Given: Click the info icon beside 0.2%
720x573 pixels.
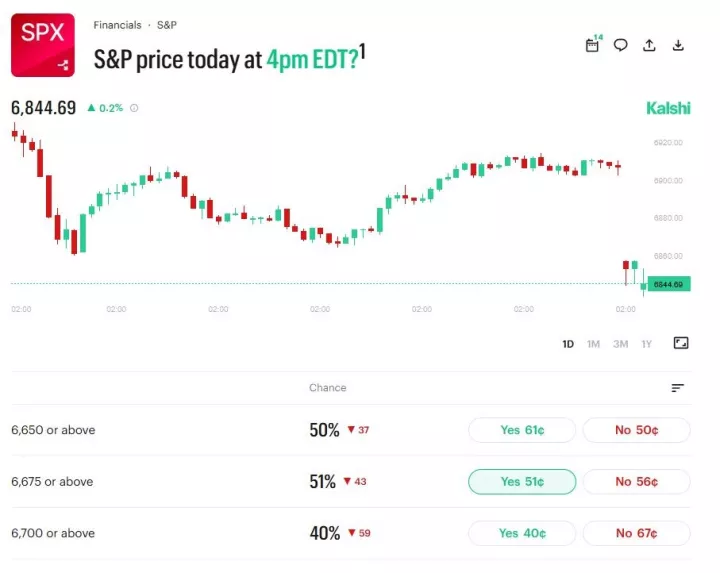Looking at the screenshot, I should [134, 108].
